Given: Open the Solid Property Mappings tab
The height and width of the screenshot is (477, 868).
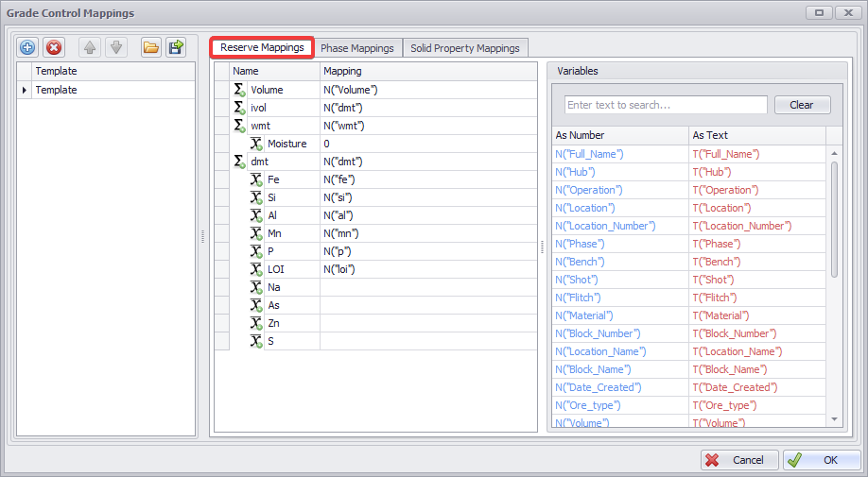Looking at the screenshot, I should [x=464, y=48].
